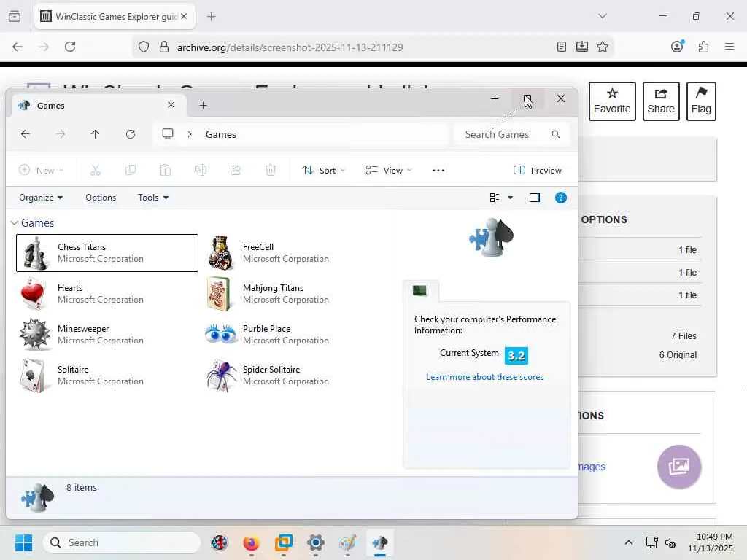Reload the archive.org page

[70, 47]
